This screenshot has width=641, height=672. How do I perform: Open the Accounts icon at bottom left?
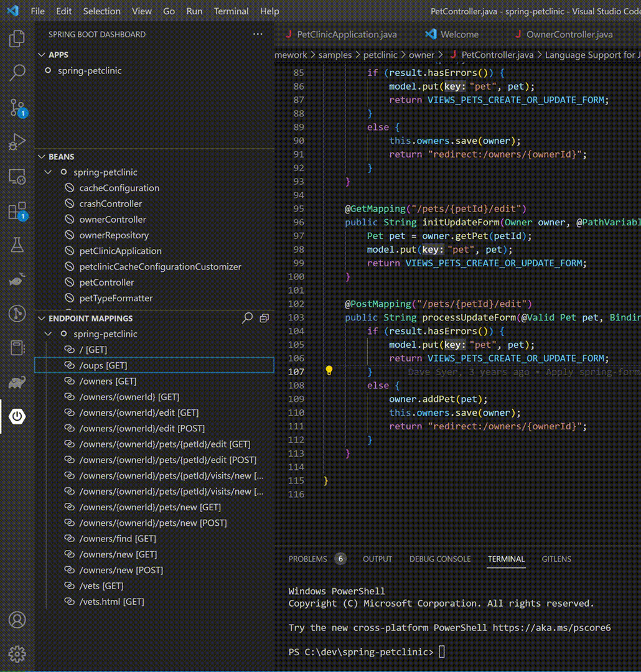(x=17, y=620)
